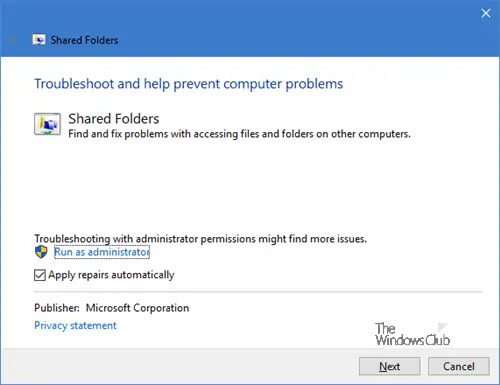
Task: Proceed with the Next button
Action: pyautogui.click(x=389, y=366)
